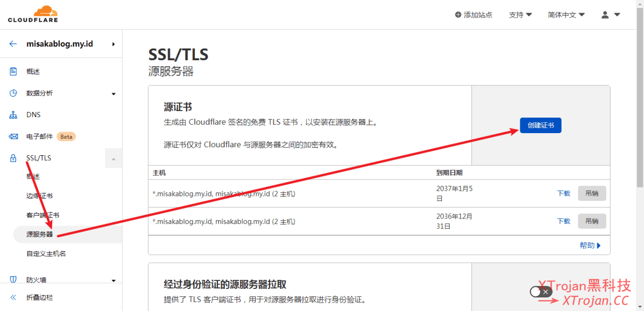Collapse sidebar with double-chevron icon

tap(14, 297)
